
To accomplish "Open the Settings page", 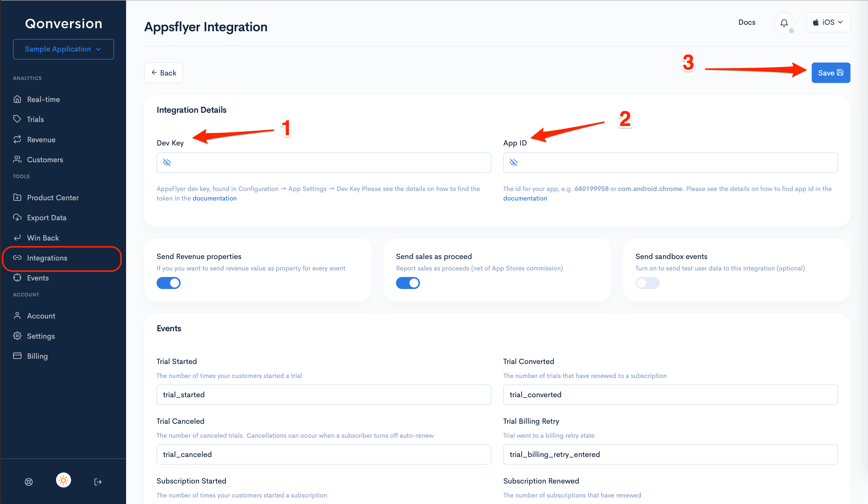I will click(x=41, y=336).
